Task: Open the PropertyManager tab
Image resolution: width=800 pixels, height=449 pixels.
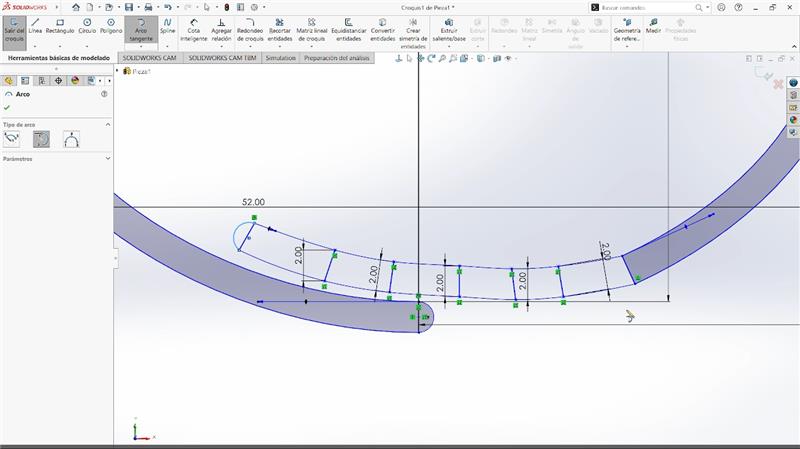Action: coord(25,81)
